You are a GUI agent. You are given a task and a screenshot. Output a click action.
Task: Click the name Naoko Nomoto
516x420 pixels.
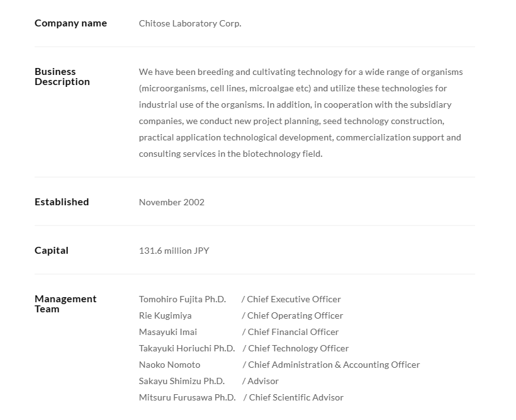(x=170, y=365)
